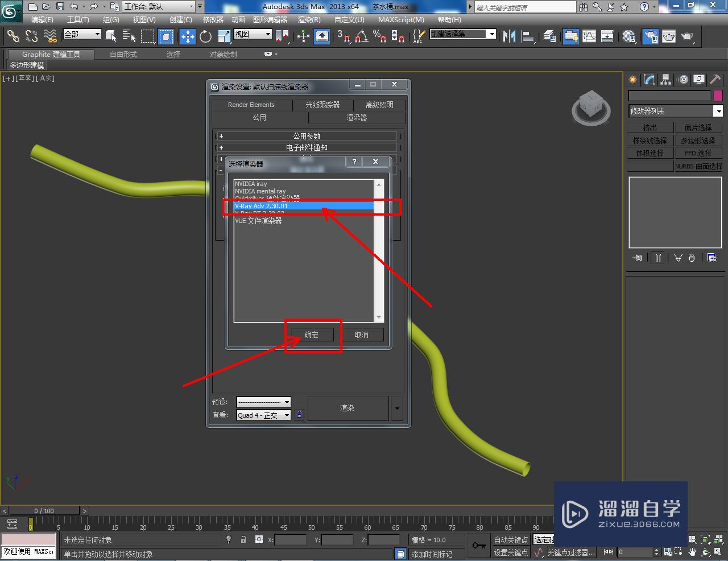Click the 自动关键点 auto key button

click(x=511, y=540)
